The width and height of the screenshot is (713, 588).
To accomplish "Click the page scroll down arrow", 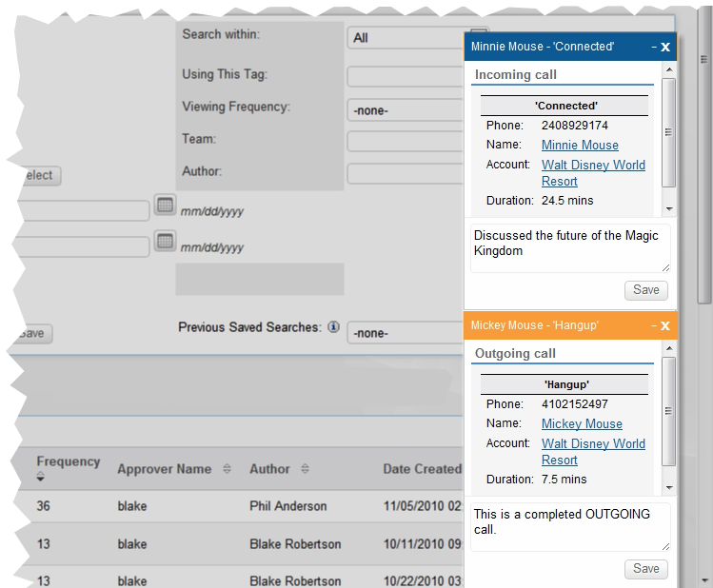I will tap(704, 580).
